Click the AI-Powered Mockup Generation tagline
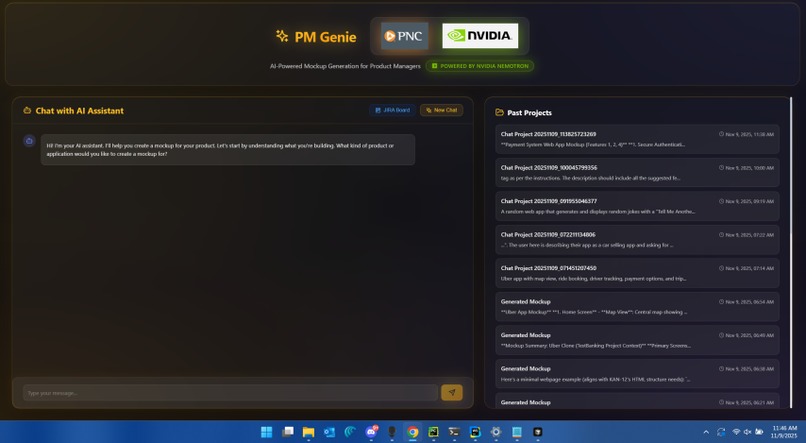Image resolution: width=806 pixels, height=443 pixels. [345, 66]
